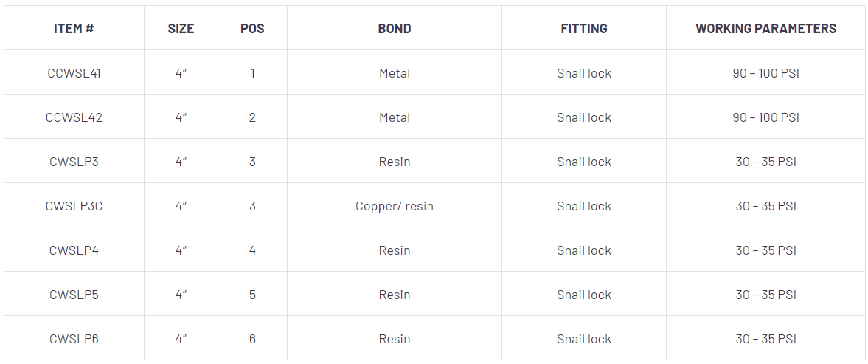
Task: Click the ITEM # column header
Action: pos(74,29)
